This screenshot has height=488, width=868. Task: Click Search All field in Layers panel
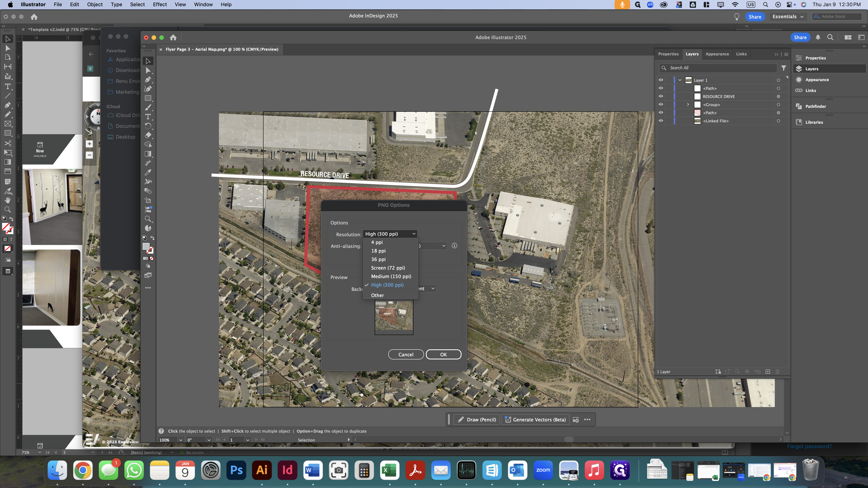click(718, 68)
